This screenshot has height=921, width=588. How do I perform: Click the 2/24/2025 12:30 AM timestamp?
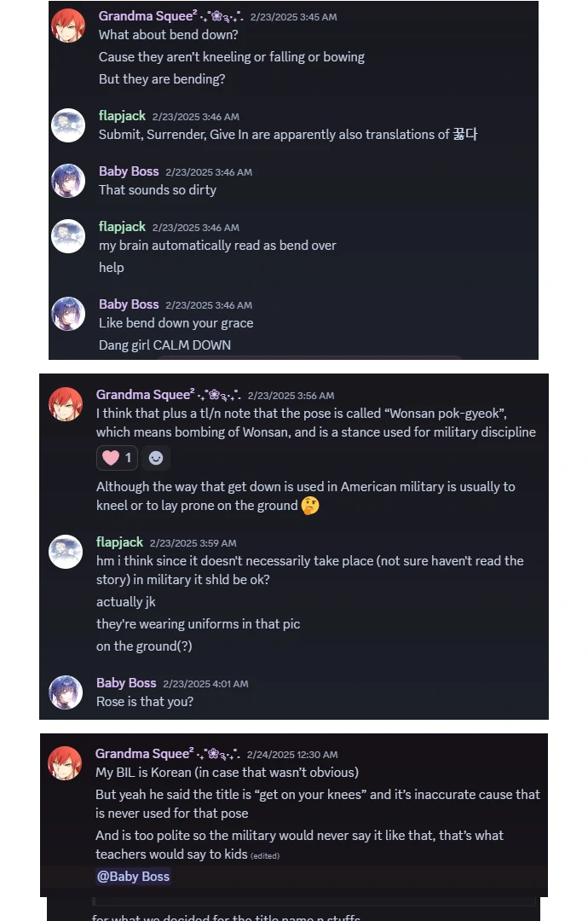292,755
